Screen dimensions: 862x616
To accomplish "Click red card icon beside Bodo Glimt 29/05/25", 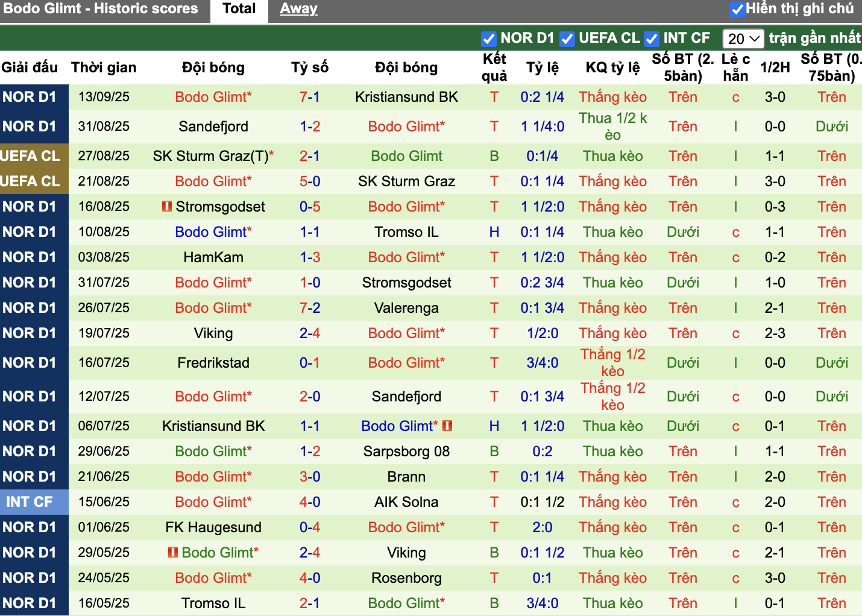I will point(173,552).
